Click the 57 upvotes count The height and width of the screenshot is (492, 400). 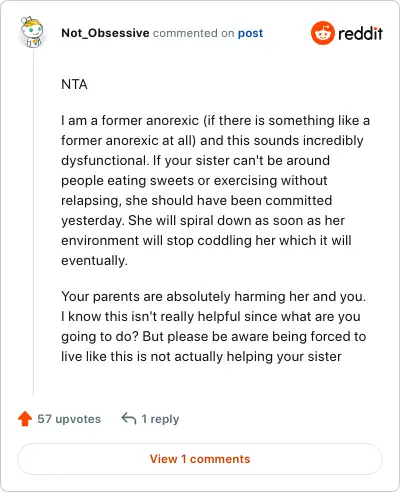pyautogui.click(x=69, y=419)
